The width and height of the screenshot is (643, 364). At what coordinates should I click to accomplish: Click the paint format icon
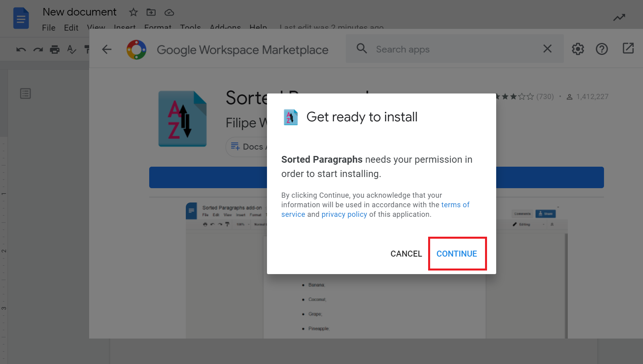click(x=87, y=49)
